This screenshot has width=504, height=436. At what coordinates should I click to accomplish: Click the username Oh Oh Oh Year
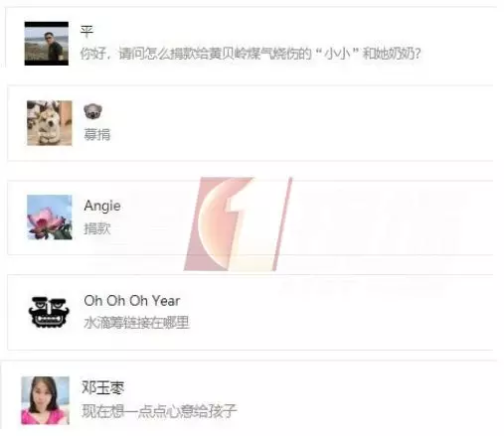coord(132,301)
